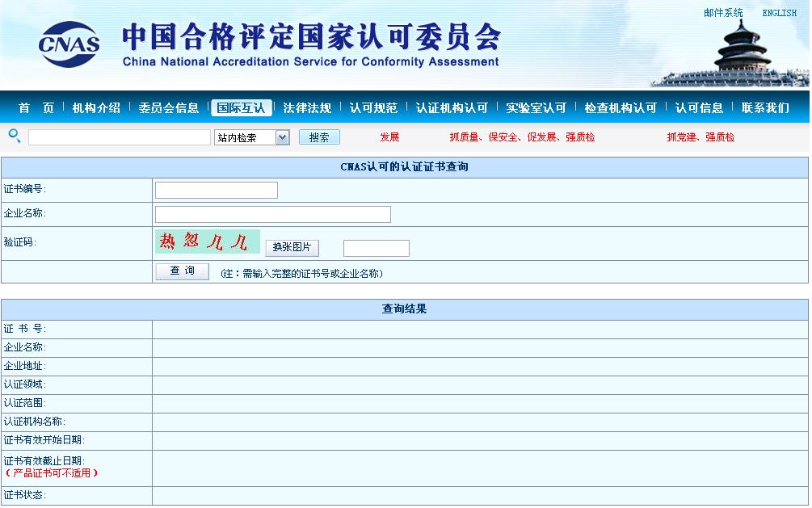Click the scrolling 抓质量、保安全、促发展、强质检 text
This screenshot has width=812, height=508.
pos(522,137)
